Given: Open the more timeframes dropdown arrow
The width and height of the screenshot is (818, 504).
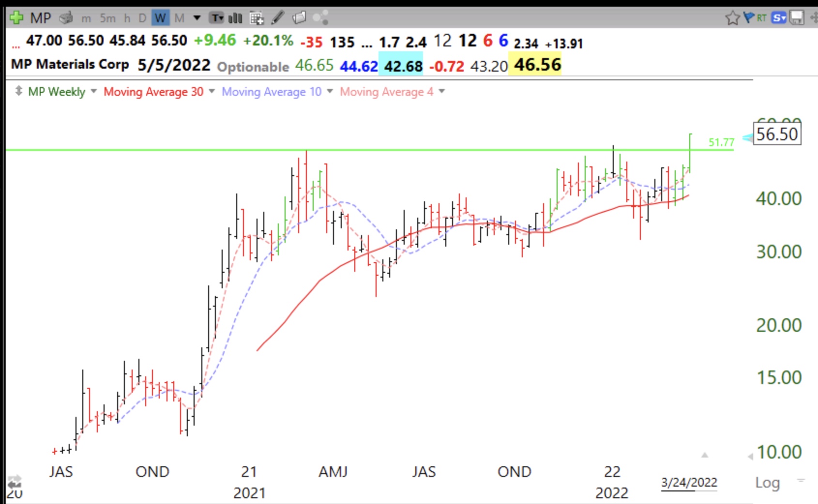Looking at the screenshot, I should [x=197, y=18].
